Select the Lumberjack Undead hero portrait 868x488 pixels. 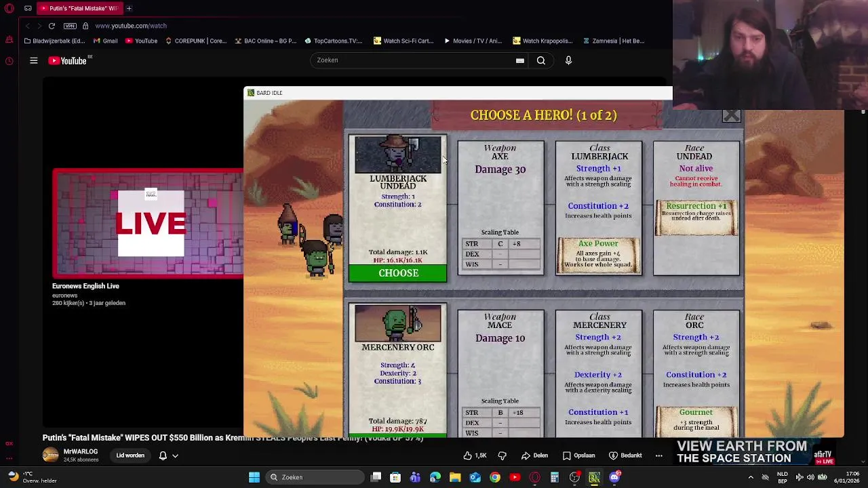pos(398,155)
